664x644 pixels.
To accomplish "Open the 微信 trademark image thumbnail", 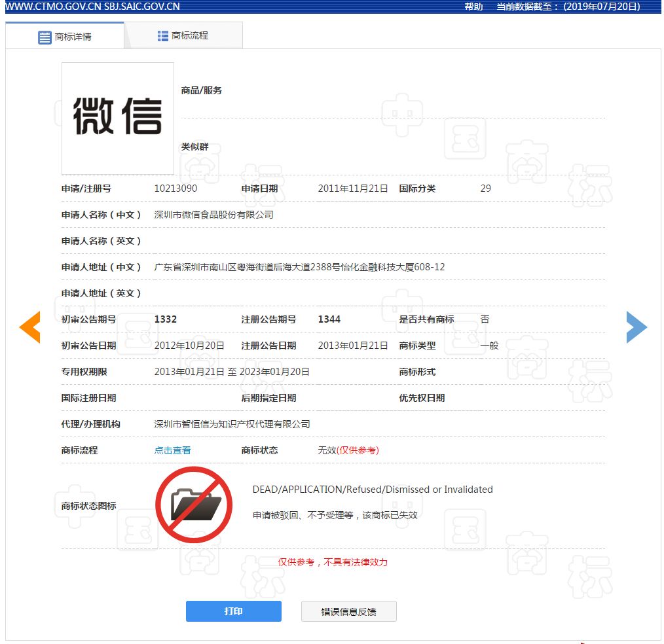I will [x=118, y=118].
